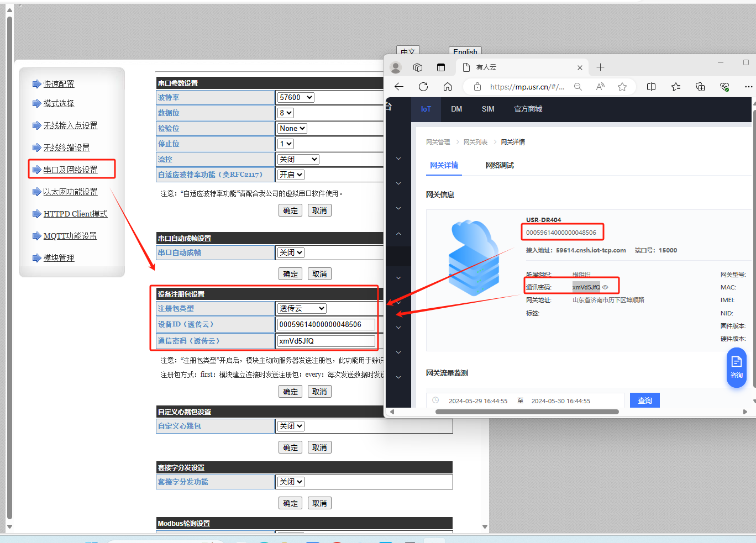Refresh the 有人云 page

[x=423, y=87]
